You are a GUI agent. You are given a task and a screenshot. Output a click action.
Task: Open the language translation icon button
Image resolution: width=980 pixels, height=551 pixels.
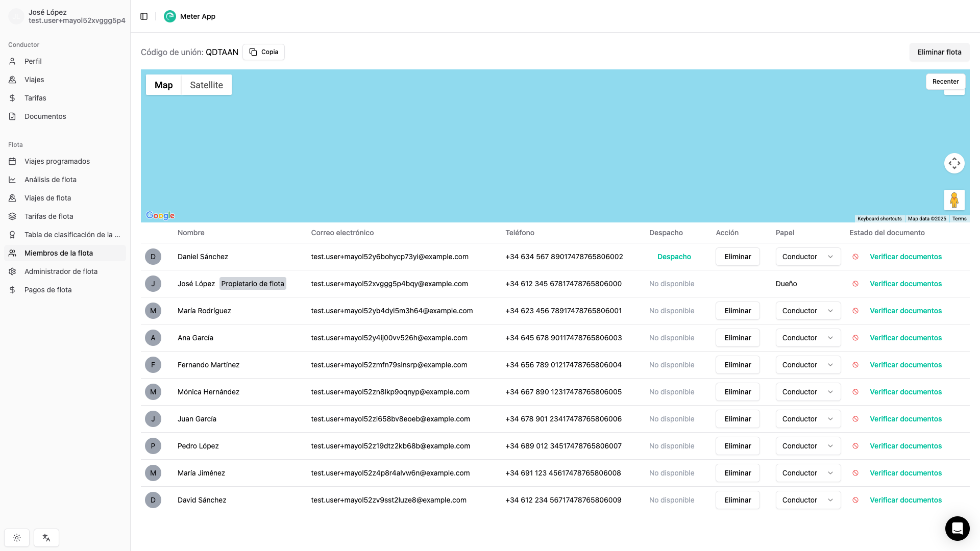(46, 538)
